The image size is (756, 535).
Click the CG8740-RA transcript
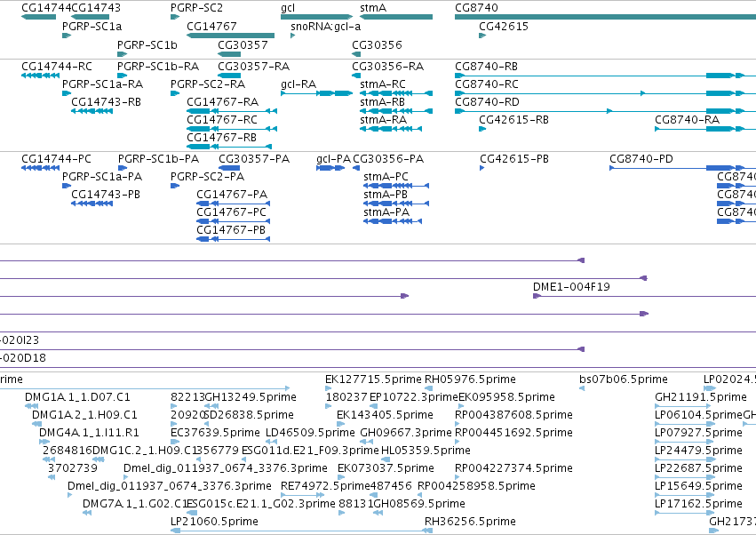pos(705,129)
